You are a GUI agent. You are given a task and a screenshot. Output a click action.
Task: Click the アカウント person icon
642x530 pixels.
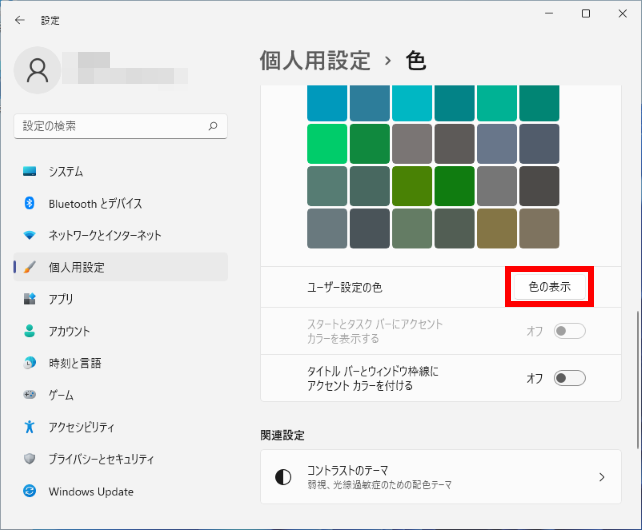[x=29, y=331]
